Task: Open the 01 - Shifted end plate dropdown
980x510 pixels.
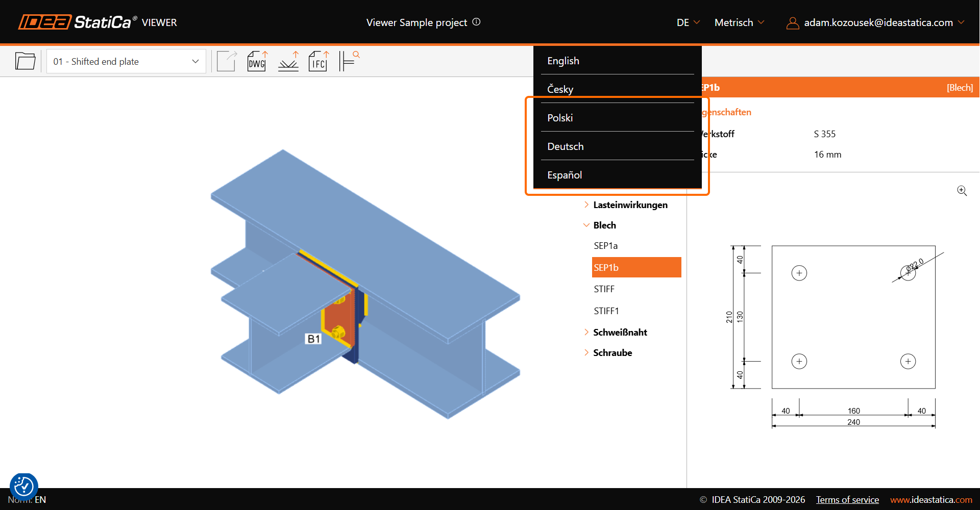Action: 126,61
